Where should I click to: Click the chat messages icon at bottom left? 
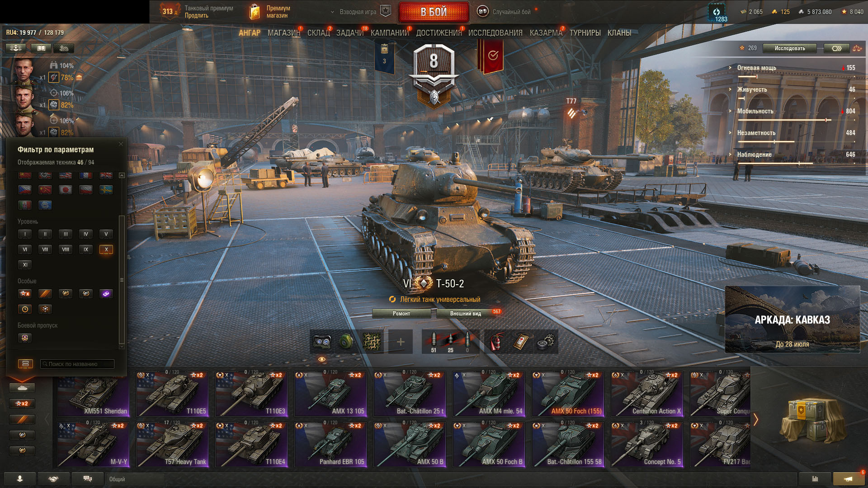(x=88, y=479)
